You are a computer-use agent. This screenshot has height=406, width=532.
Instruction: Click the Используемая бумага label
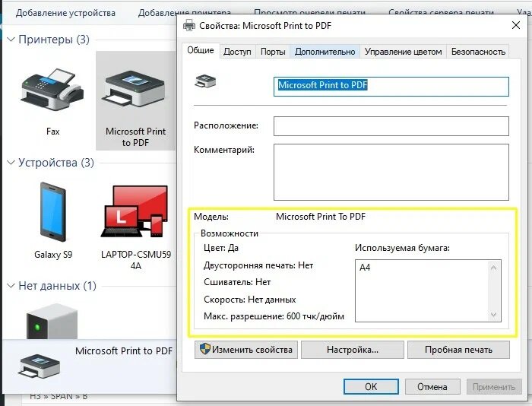pyautogui.click(x=402, y=248)
